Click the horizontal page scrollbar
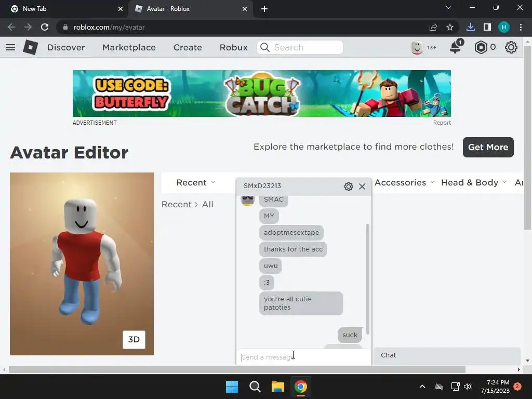 [237, 369]
